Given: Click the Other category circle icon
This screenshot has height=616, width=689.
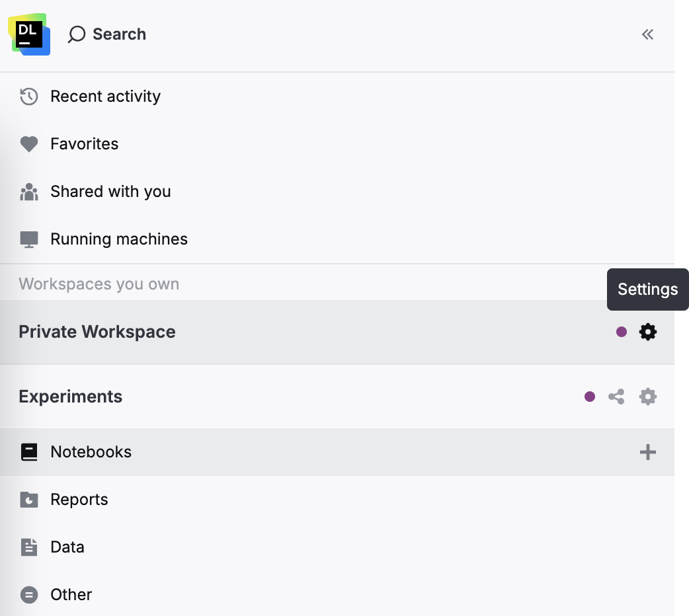Looking at the screenshot, I should point(29,594).
